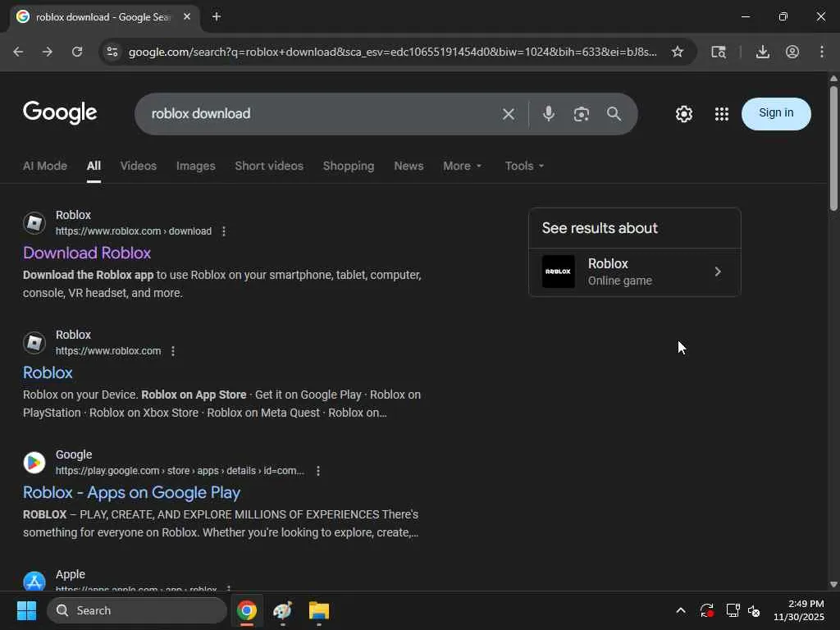840x630 pixels.
Task: Click the network tray icon
Action: [733, 610]
